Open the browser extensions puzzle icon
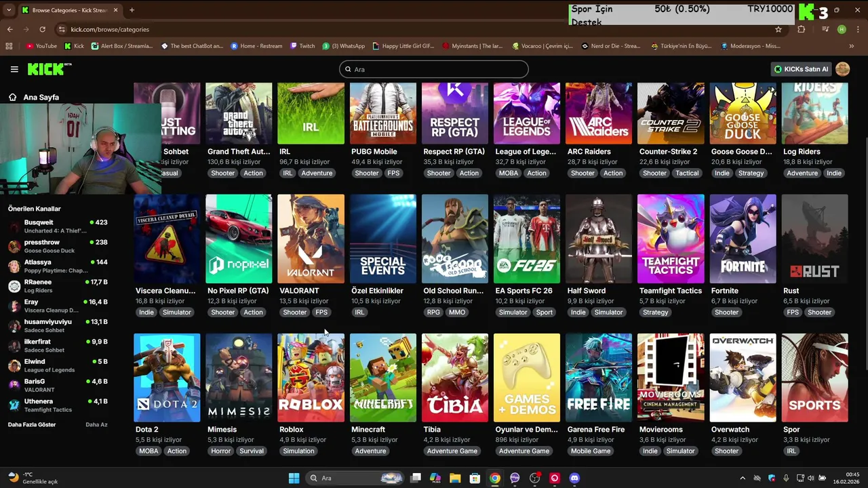 802,29
